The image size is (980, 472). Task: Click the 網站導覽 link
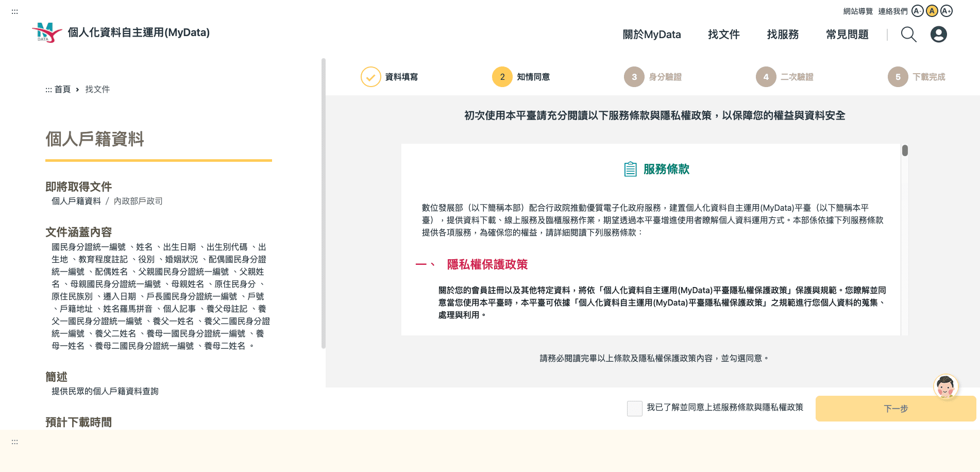pos(858,11)
